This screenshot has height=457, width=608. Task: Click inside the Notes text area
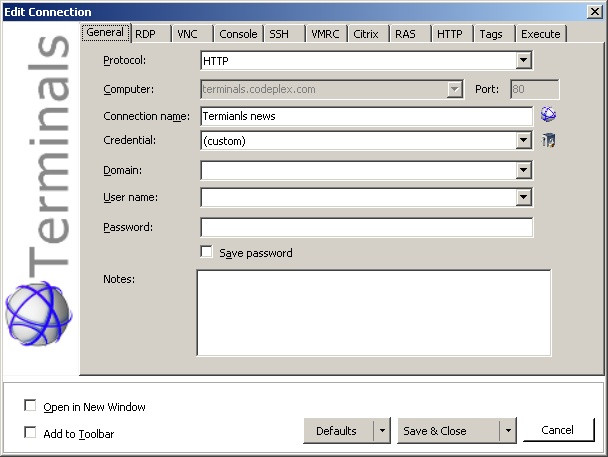tap(374, 313)
